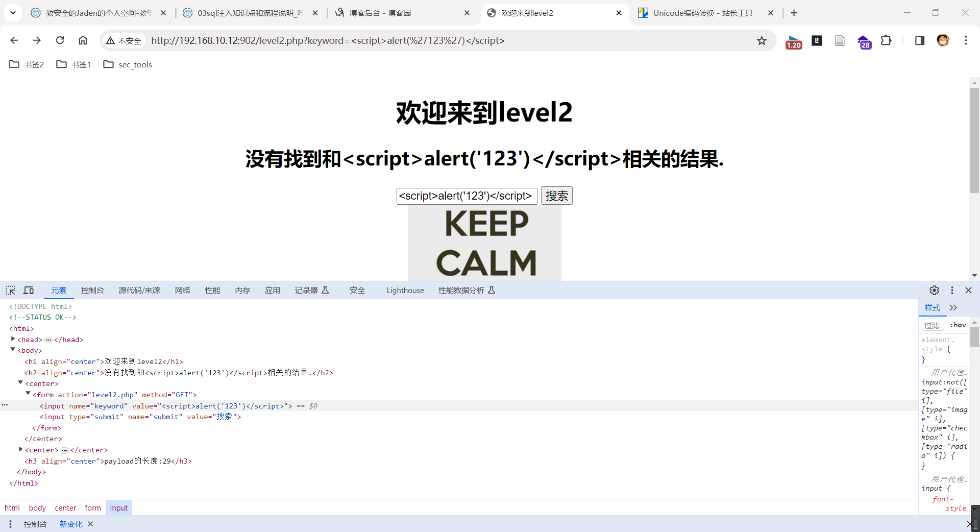Switch to the 03sql注入知识点 tab
The height and width of the screenshot is (532, 980).
(251, 13)
